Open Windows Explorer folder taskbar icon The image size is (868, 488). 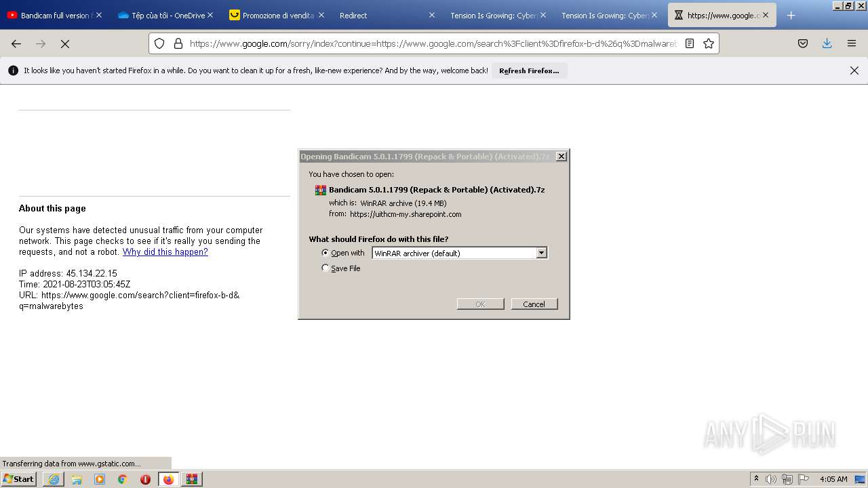(77, 479)
